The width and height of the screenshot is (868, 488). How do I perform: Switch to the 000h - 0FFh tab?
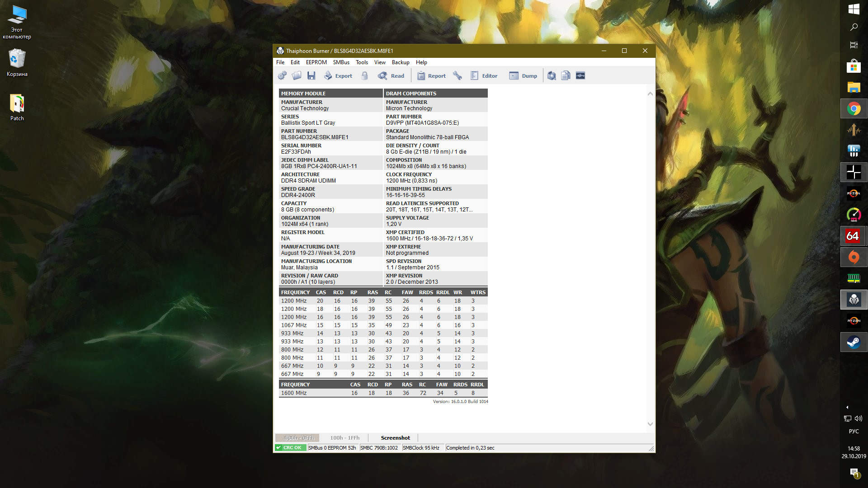297,438
